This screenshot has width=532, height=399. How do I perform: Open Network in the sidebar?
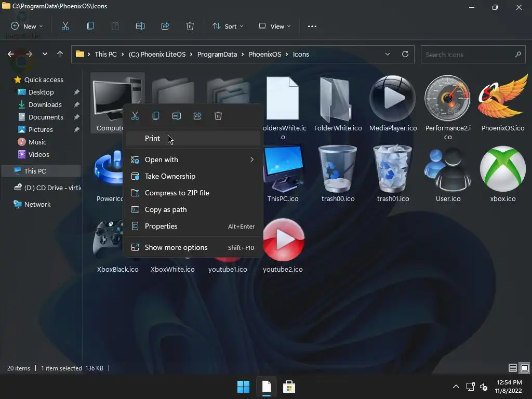coord(37,204)
